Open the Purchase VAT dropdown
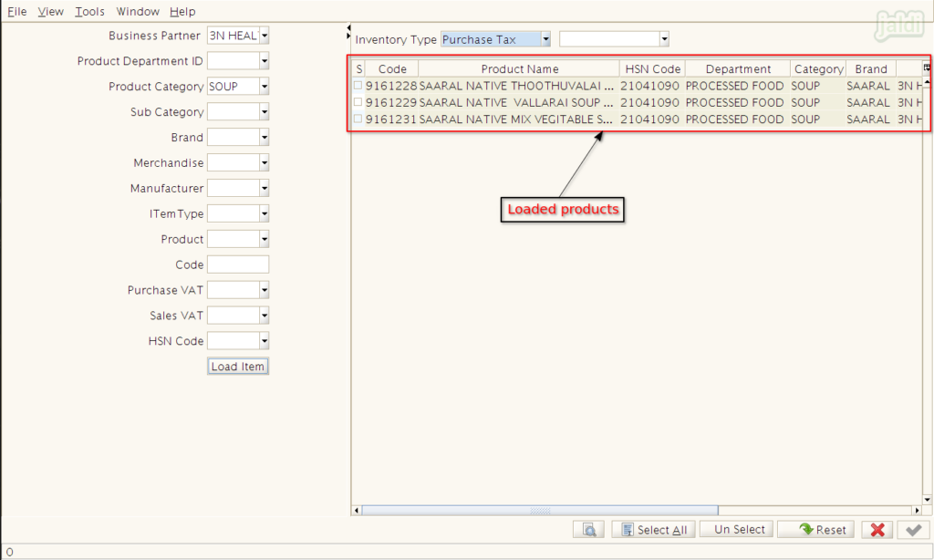Viewport: 934px width, 560px height. 265,290
